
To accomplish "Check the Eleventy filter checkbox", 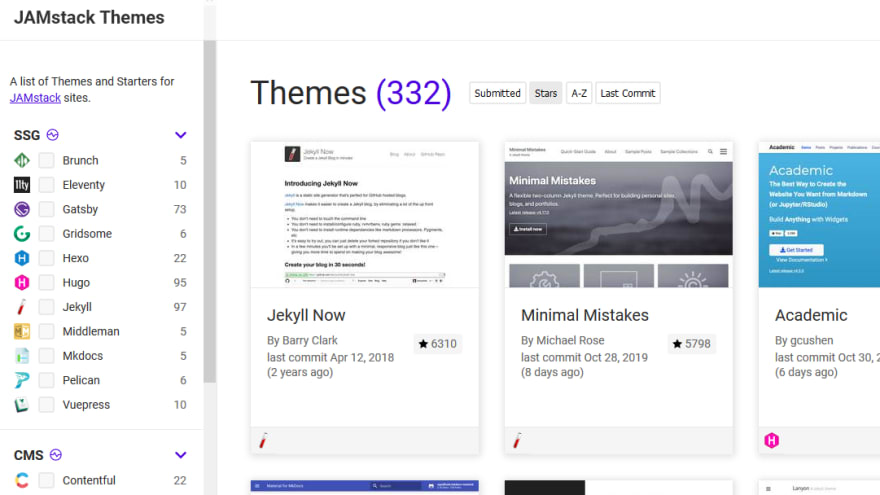I will click(x=47, y=185).
